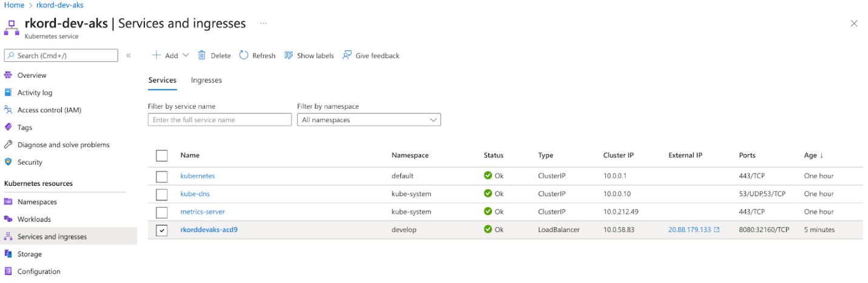868x283 pixels.
Task: Collapse the sidebar with the double chevron
Action: pyautogui.click(x=128, y=55)
